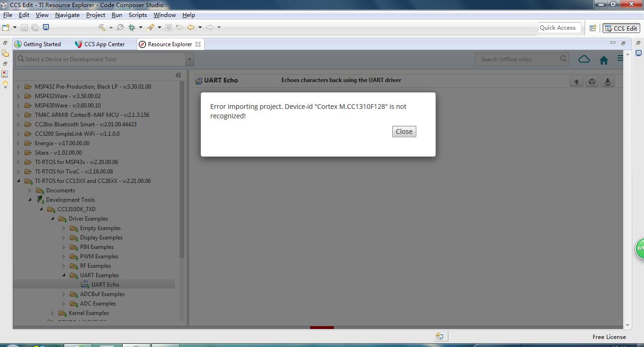This screenshot has height=347, width=644.
Task: Click the Save icon in the toolbar
Action: [25, 27]
